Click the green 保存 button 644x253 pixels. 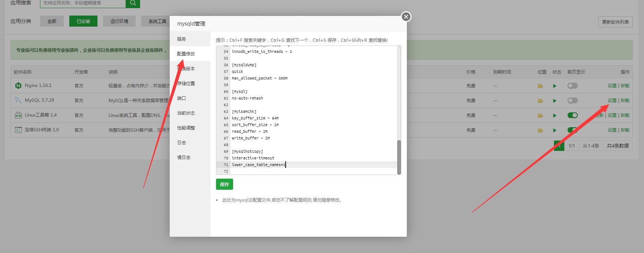pos(224,184)
